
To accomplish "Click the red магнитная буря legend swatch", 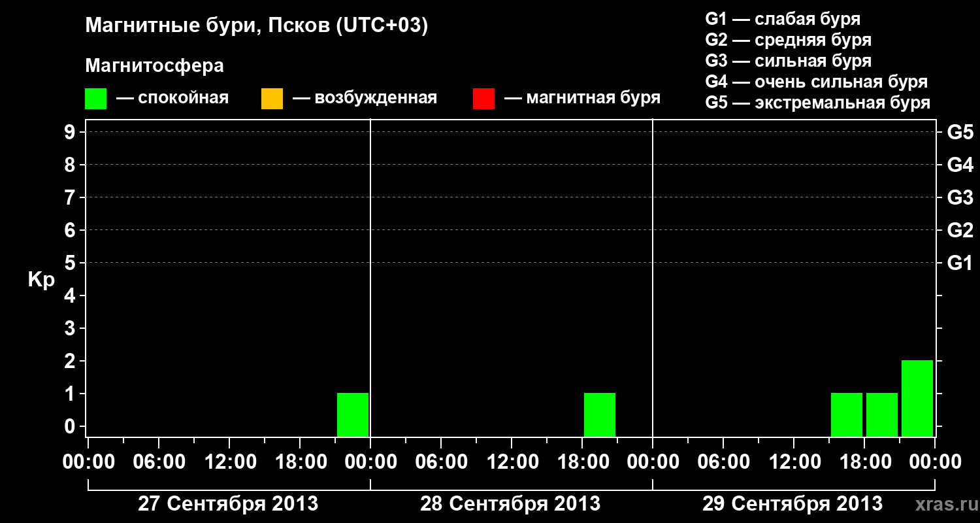I will click(483, 98).
